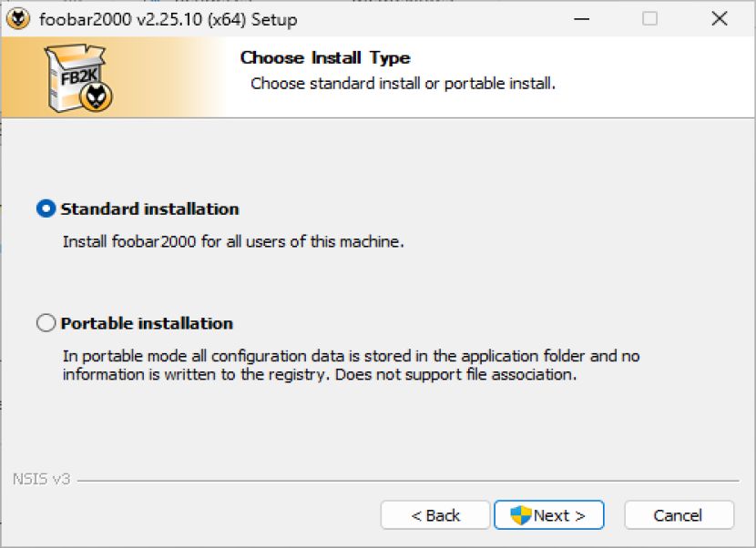
Task: Click the 'Choose Install Type' heading
Action: click(x=325, y=58)
